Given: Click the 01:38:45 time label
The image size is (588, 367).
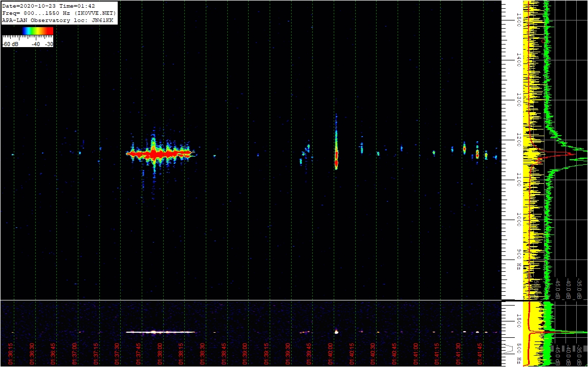Looking at the screenshot, I should pyautogui.click(x=224, y=354).
